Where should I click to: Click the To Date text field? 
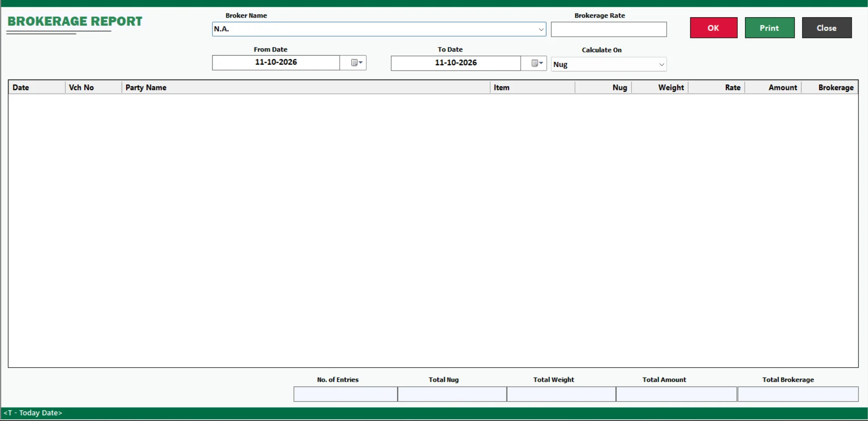click(x=455, y=63)
